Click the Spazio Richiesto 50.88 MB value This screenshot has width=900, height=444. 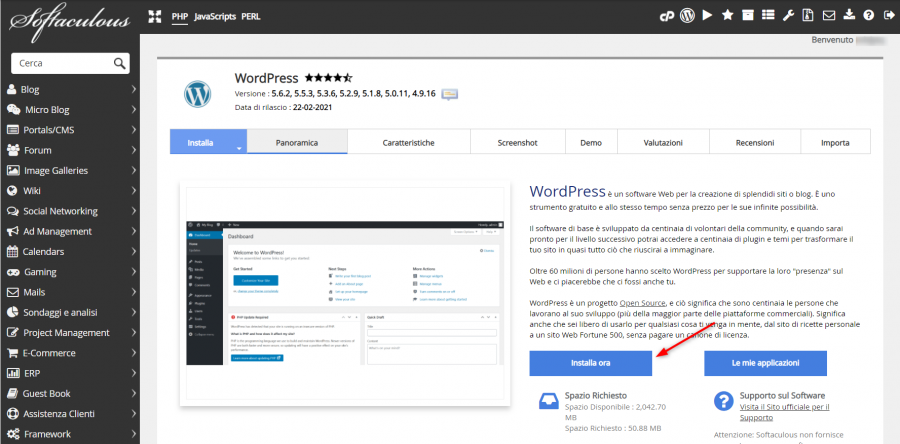(613, 429)
